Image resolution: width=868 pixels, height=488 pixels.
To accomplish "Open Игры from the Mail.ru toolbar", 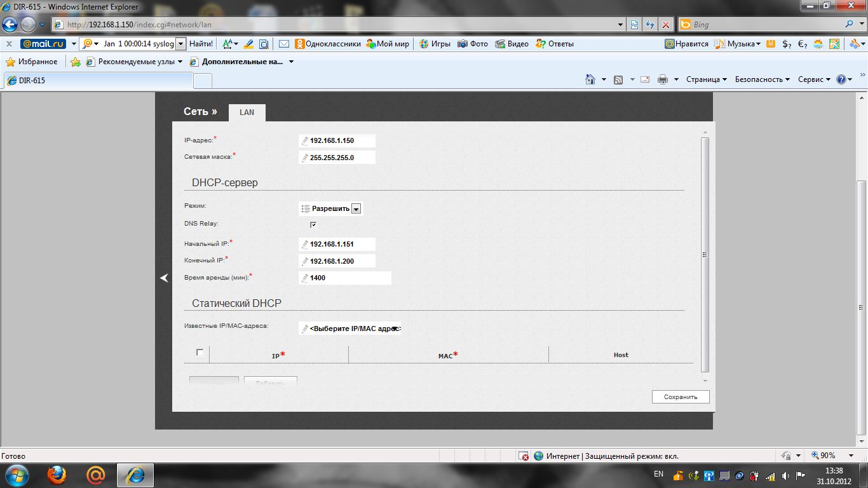I will pyautogui.click(x=435, y=44).
